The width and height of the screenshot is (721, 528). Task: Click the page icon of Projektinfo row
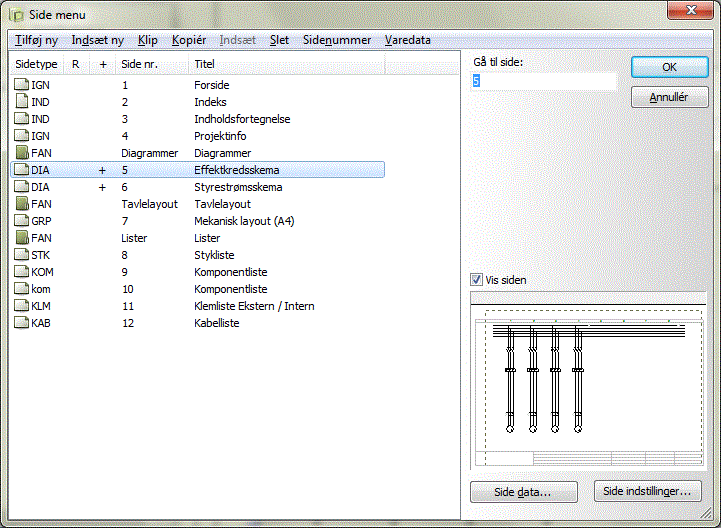tap(21, 136)
